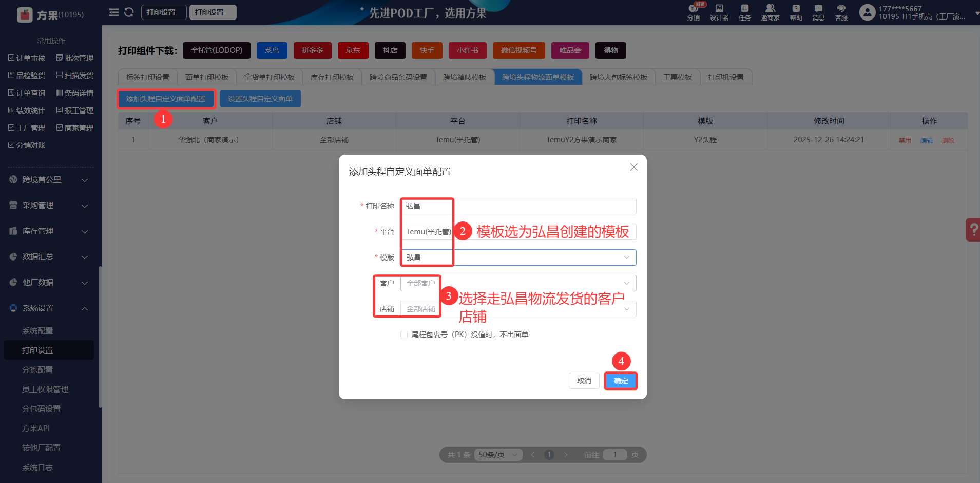Click the 添加头程自定义面单配置 button
This screenshot has width=980, height=483.
point(166,99)
